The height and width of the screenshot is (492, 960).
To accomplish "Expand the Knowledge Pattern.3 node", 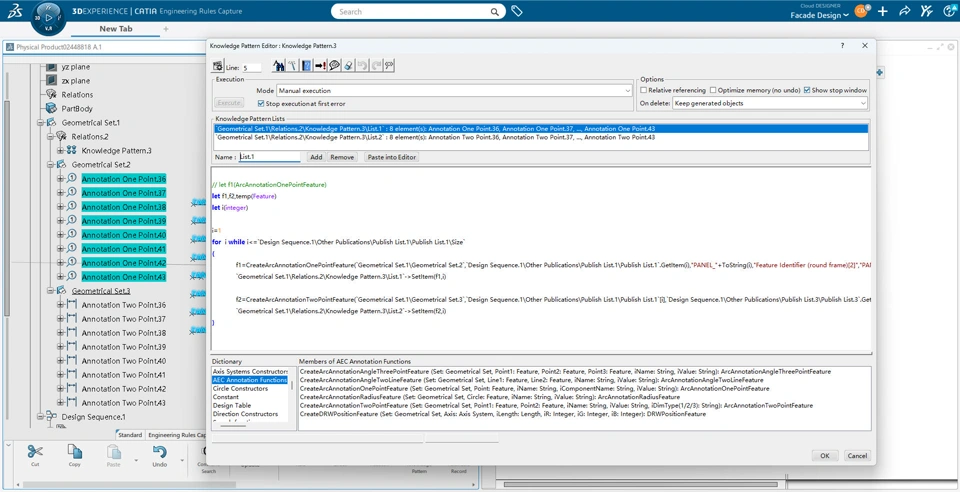I will pyautogui.click(x=60, y=151).
